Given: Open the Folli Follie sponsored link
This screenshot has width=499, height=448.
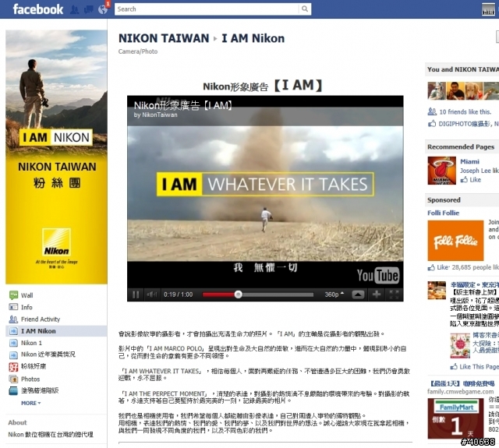Looking at the screenshot, I should (444, 213).
